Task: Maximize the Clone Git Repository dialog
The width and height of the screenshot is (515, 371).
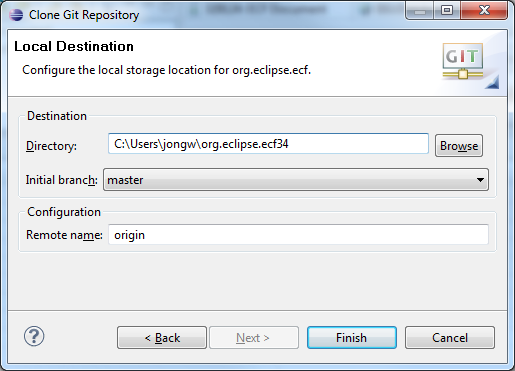Action: (447, 11)
